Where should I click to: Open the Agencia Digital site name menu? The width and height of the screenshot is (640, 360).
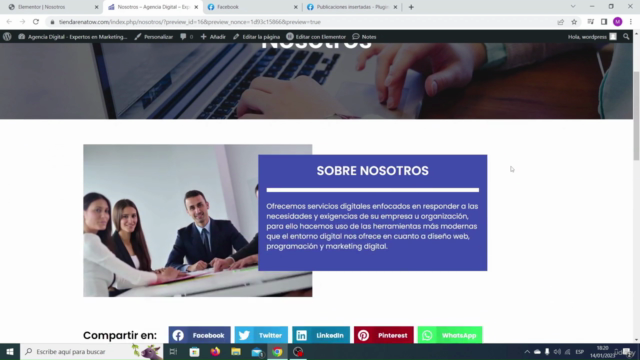[x=73, y=37]
